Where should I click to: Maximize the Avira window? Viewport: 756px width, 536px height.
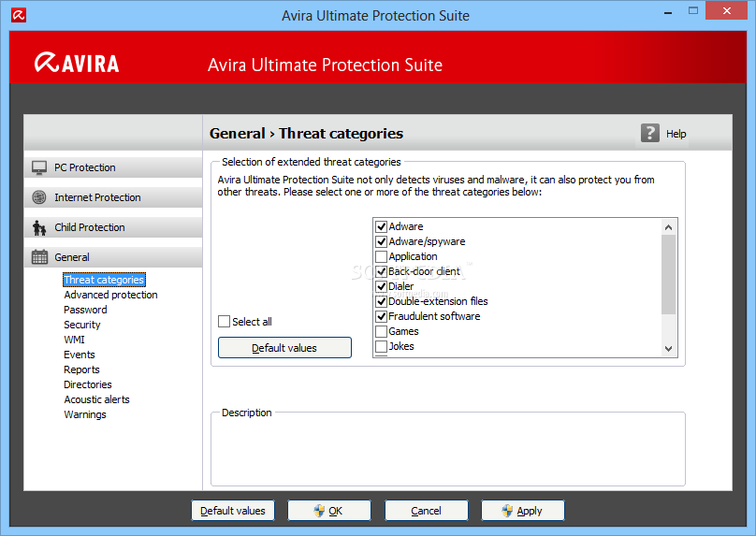tap(692, 11)
